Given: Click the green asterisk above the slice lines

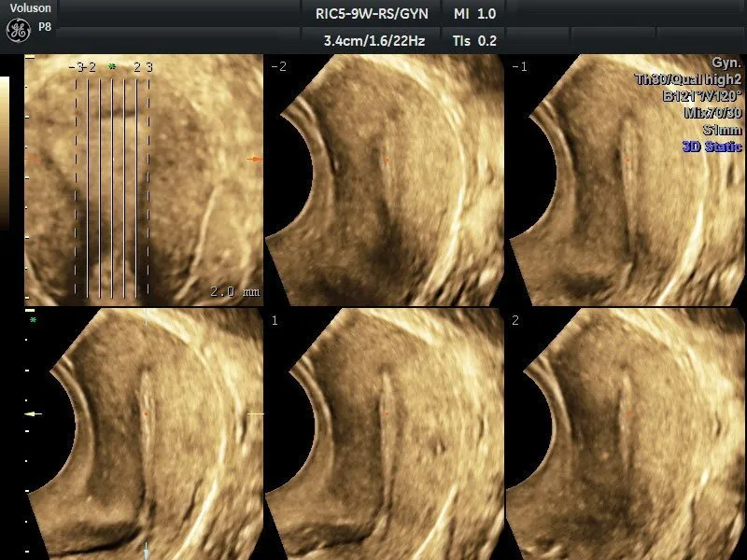Looking at the screenshot, I should click(112, 67).
